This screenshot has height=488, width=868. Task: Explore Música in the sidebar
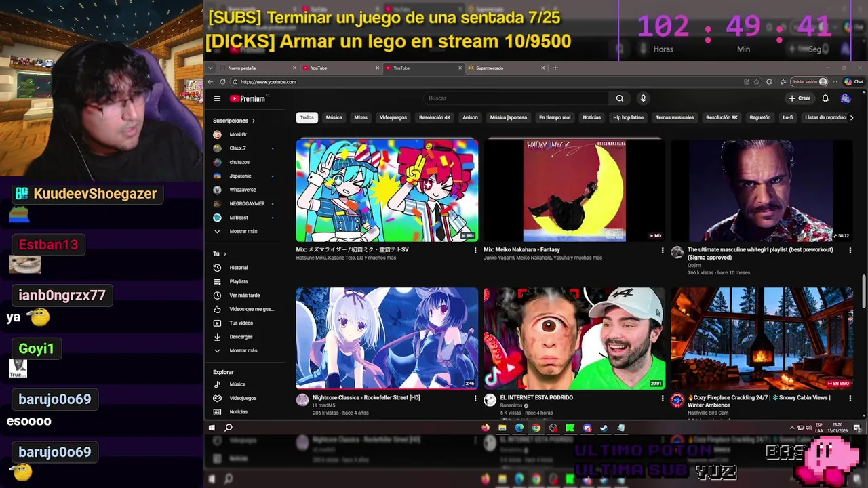(x=237, y=384)
